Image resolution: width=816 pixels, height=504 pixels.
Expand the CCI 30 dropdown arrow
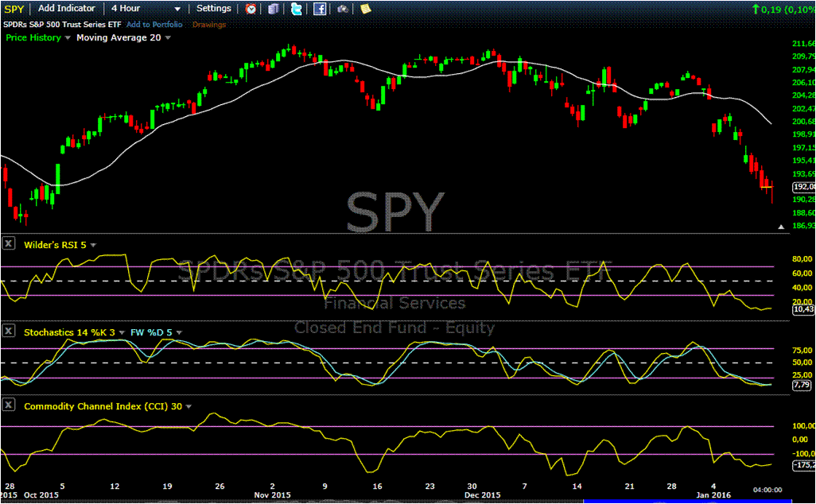[188, 407]
